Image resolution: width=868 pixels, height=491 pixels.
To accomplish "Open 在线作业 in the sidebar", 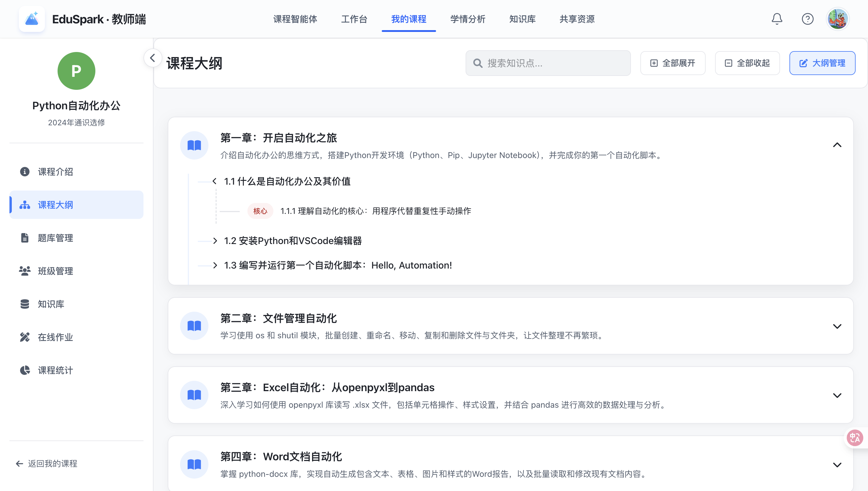I will tap(76, 337).
